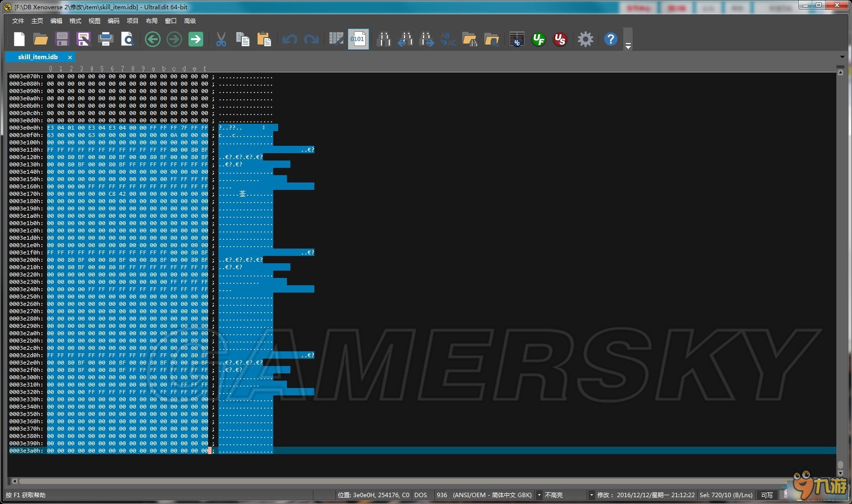This screenshot has width=852, height=504.
Task: Click address 0003e3a0h on the last row
Action: click(26, 451)
